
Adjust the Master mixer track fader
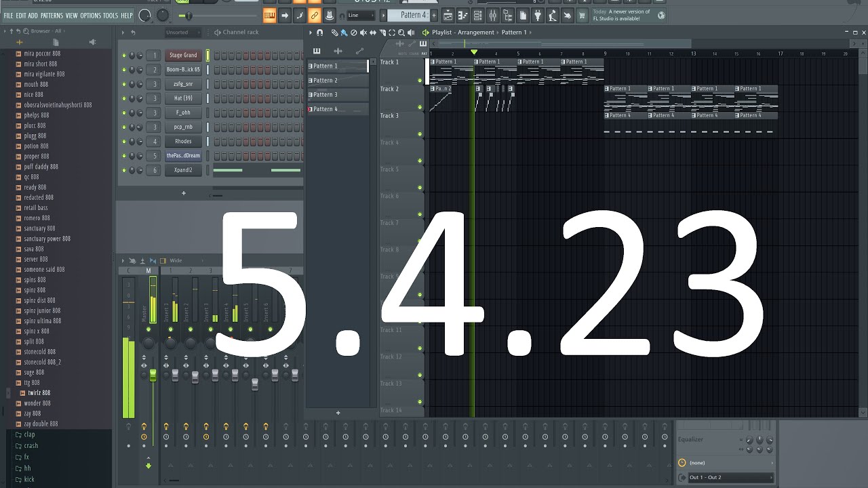click(x=153, y=374)
